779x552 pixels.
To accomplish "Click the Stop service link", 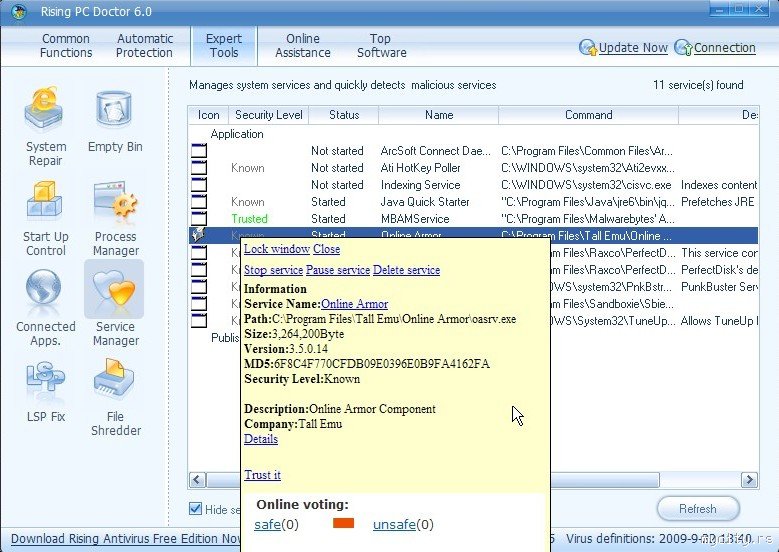I will point(273,270).
